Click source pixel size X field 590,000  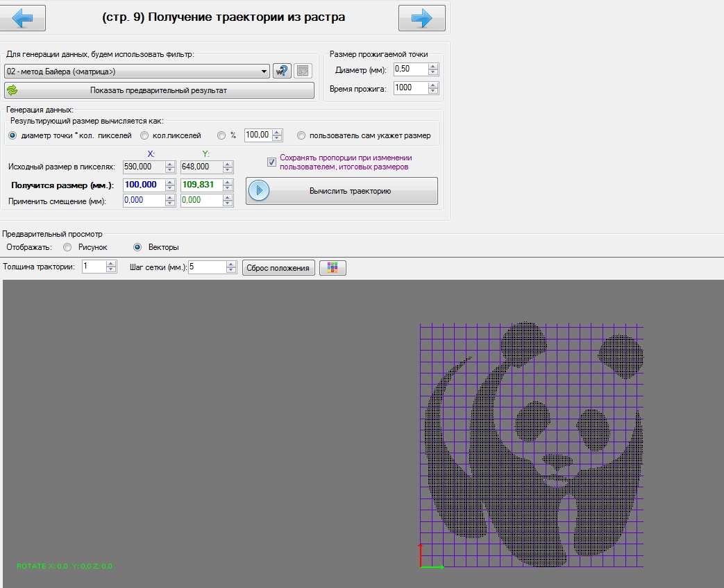pos(144,167)
